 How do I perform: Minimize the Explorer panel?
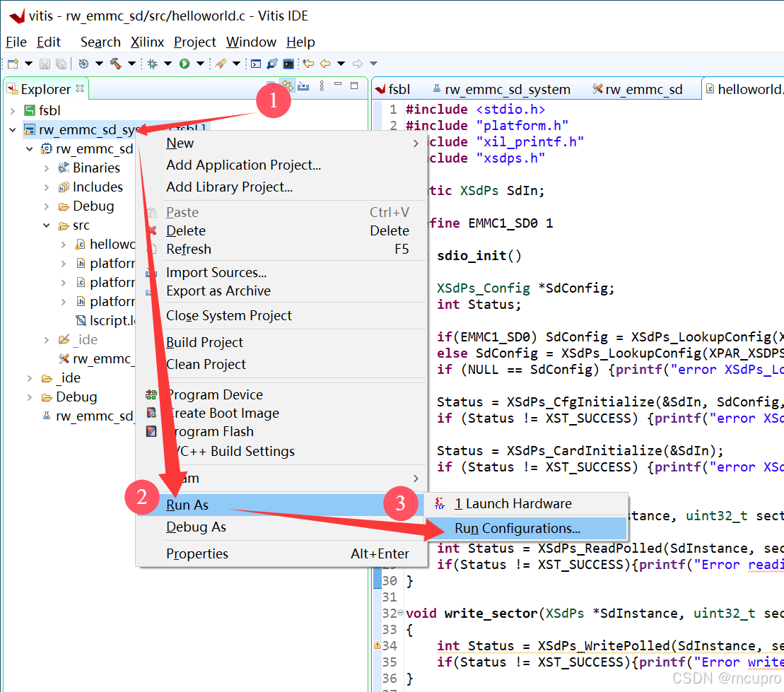[338, 84]
